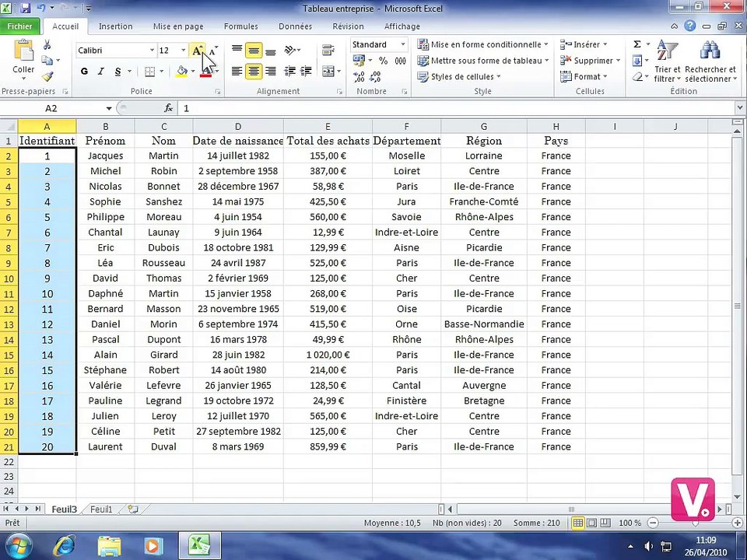Select the Feuil1 sheet tab
This screenshot has width=747, height=560.
coord(101,509)
